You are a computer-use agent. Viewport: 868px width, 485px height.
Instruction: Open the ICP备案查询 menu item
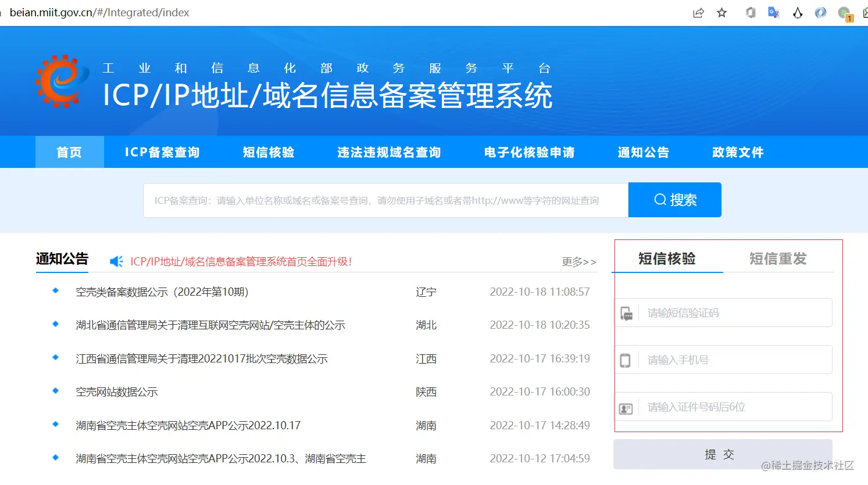[162, 152]
